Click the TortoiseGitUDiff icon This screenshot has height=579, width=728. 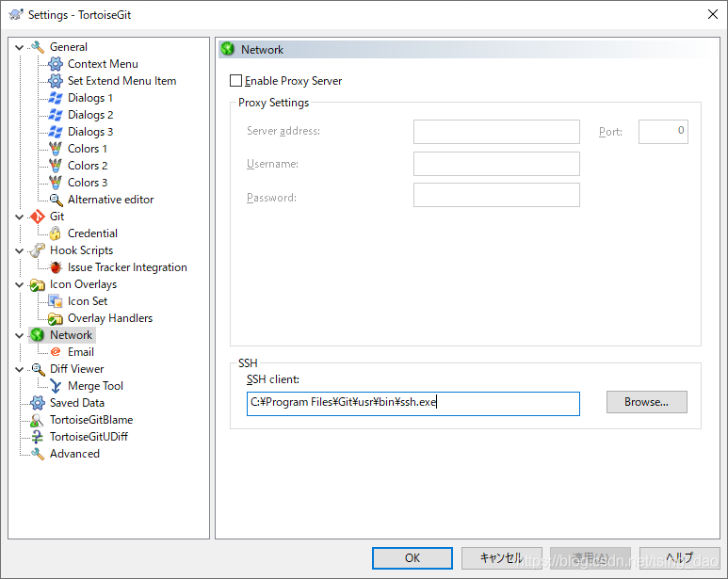tap(37, 437)
